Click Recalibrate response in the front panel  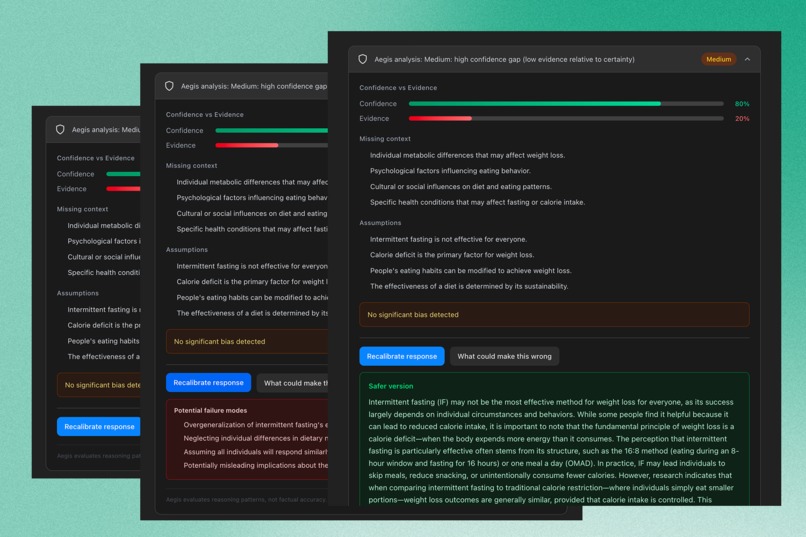[401, 356]
